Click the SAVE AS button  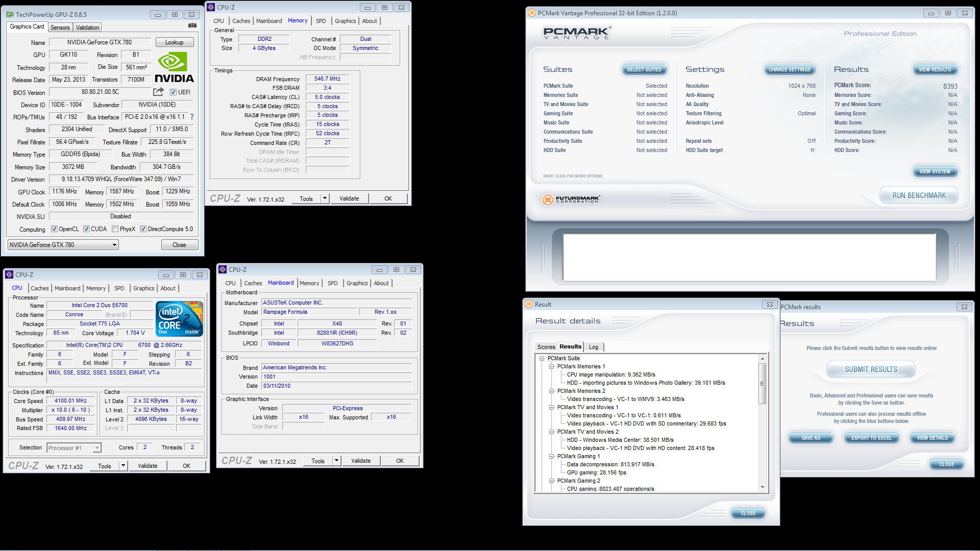[811, 438]
